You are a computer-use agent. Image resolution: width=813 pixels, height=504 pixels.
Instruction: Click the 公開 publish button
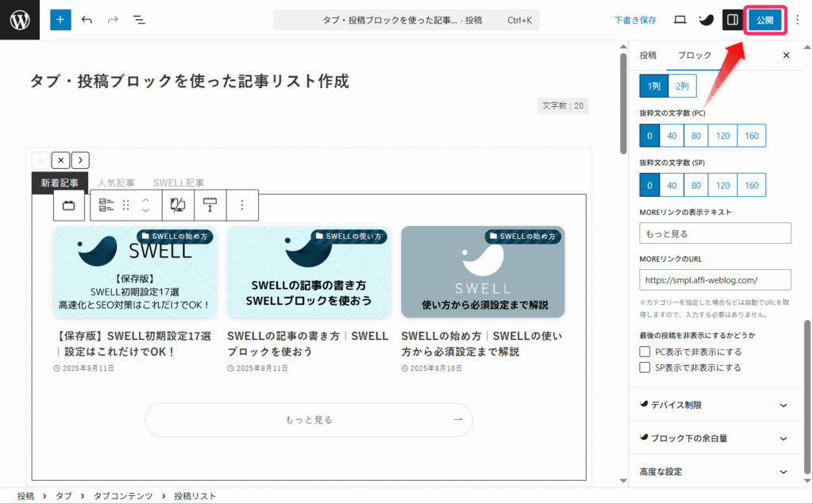tap(765, 20)
